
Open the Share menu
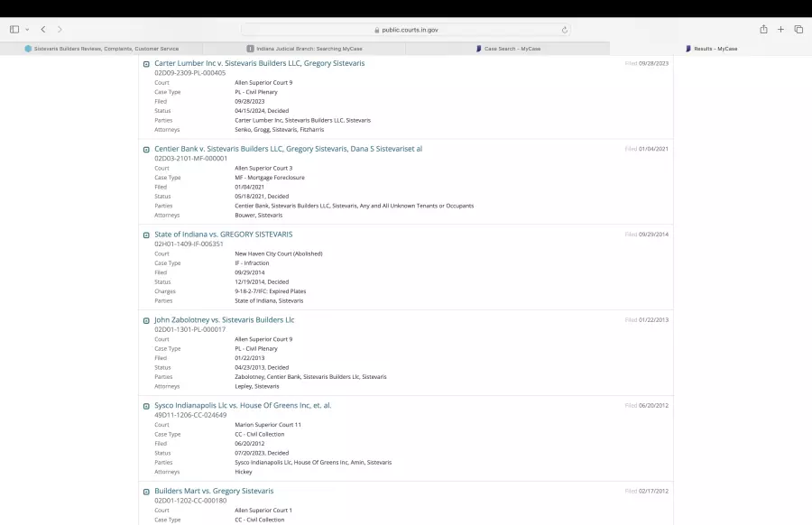pos(763,30)
